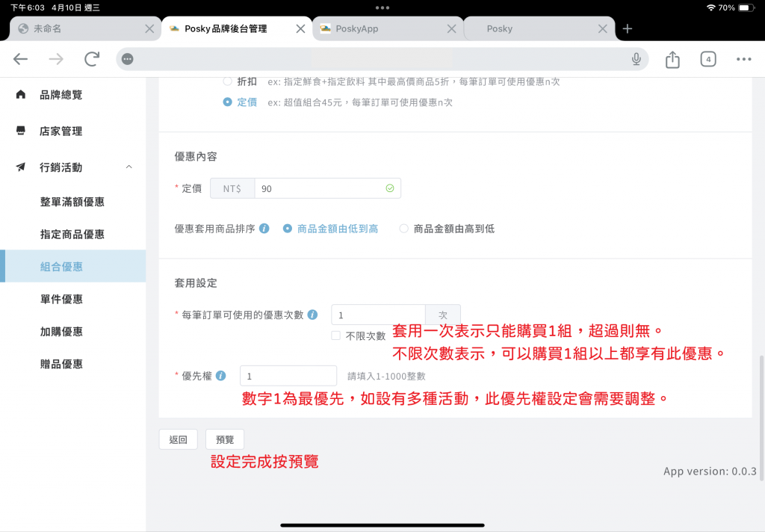Click the site info icon in address bar

pyautogui.click(x=127, y=59)
